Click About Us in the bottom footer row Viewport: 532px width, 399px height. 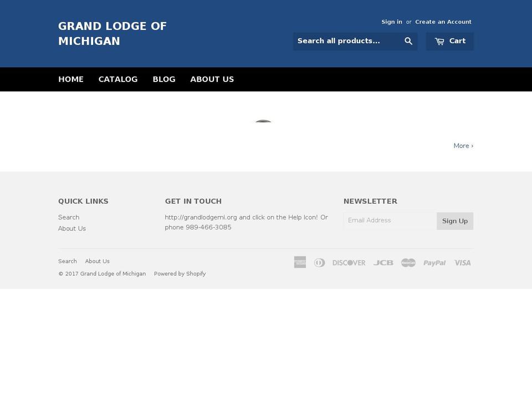[98, 261]
